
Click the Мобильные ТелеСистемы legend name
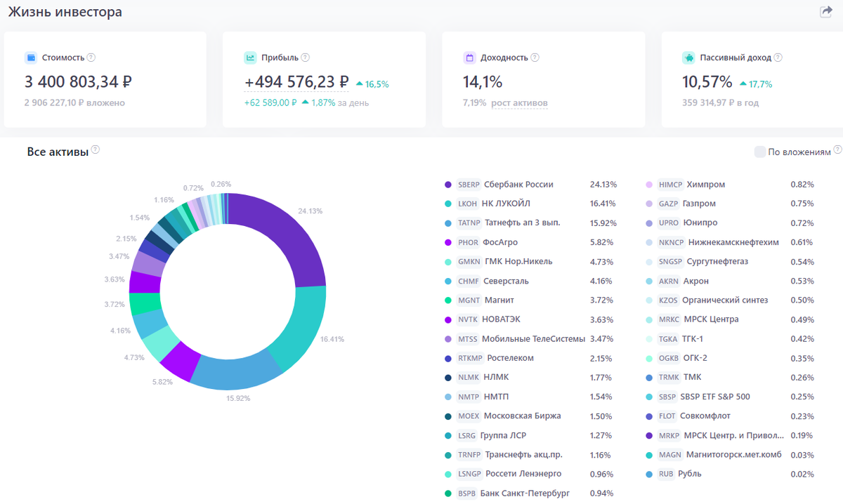[533, 339]
